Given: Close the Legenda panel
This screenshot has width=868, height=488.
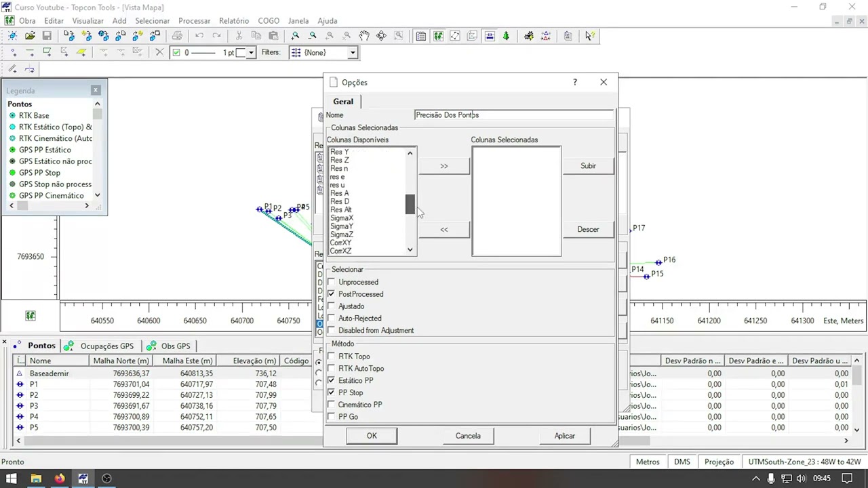Looking at the screenshot, I should (x=96, y=89).
